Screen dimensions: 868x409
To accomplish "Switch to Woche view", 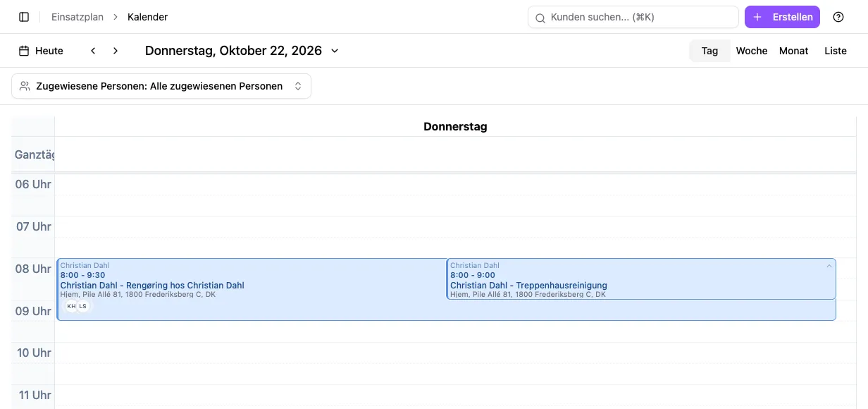I will coord(752,51).
